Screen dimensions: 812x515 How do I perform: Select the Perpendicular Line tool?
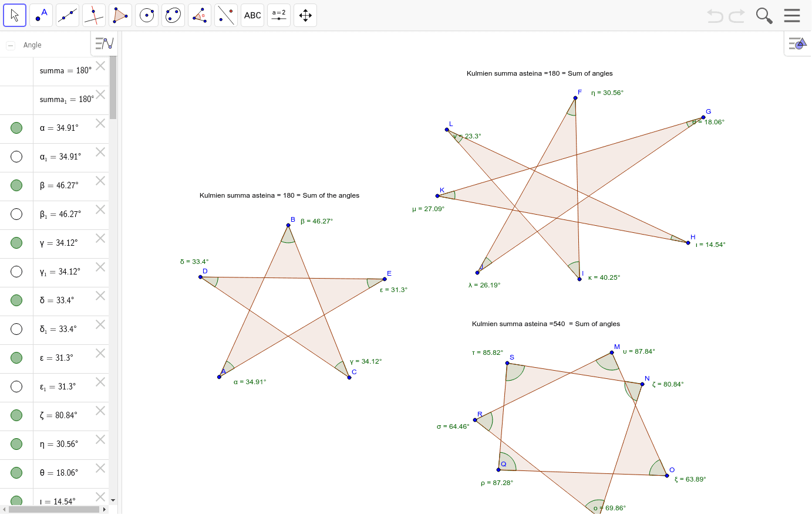coord(94,15)
